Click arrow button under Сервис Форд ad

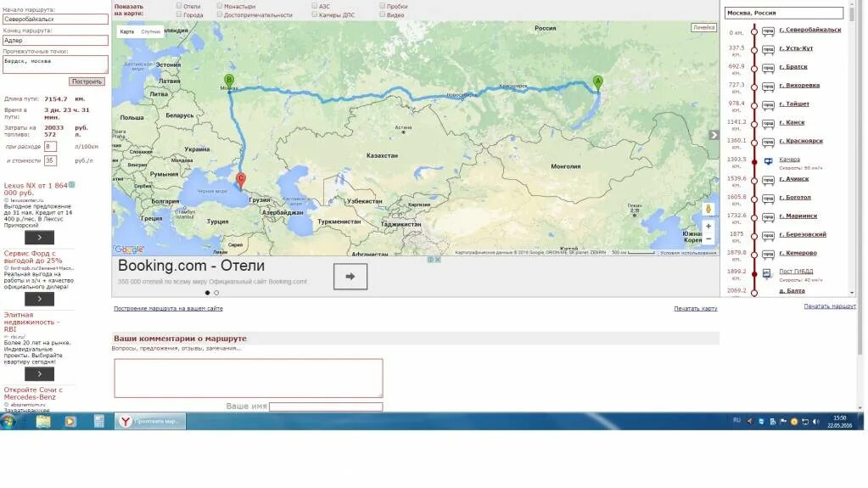[39, 299]
